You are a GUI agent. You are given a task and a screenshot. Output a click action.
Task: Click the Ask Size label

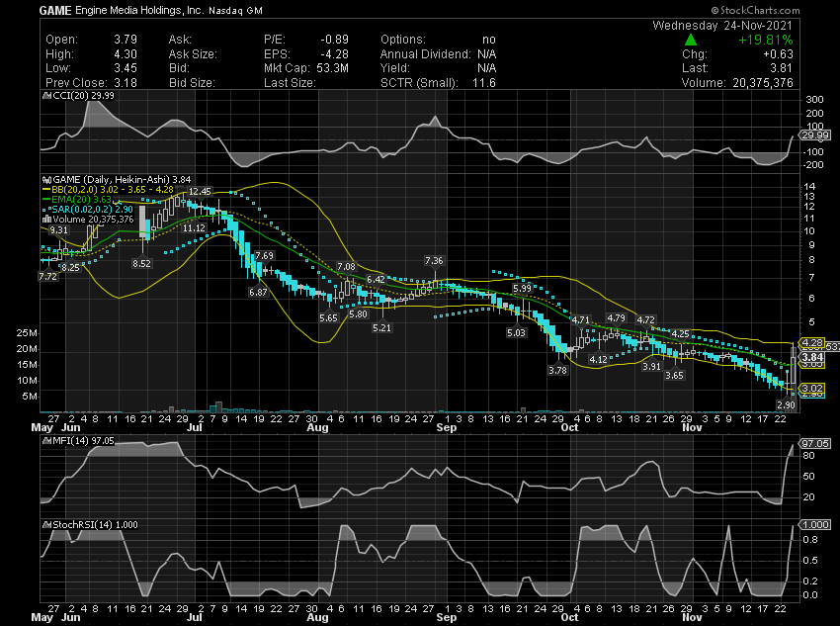[x=193, y=54]
